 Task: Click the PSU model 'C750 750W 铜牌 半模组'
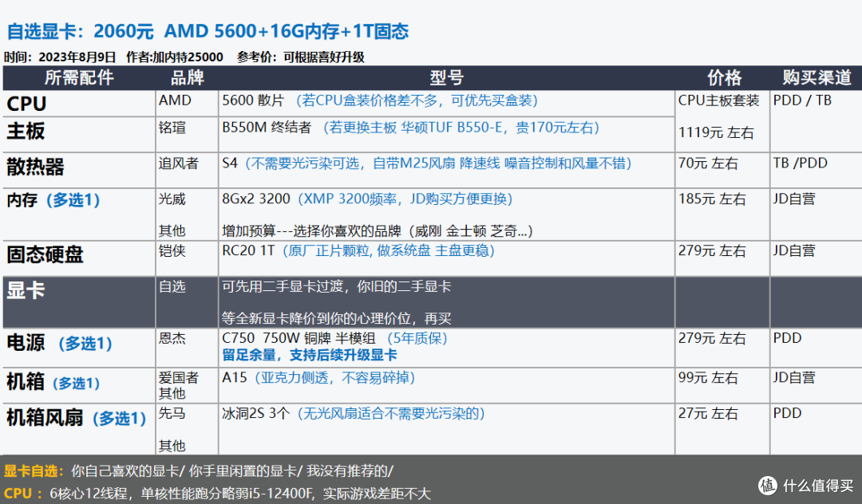pyautogui.click(x=299, y=338)
